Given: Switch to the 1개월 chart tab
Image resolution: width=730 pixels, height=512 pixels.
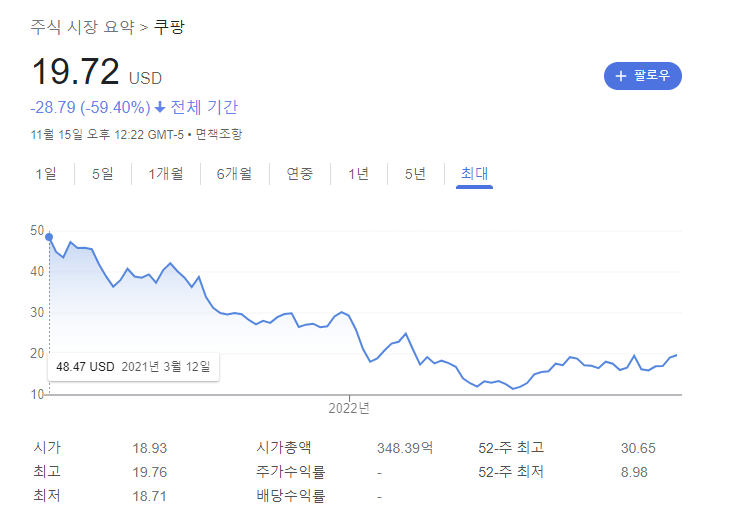Looking at the screenshot, I should (166, 174).
